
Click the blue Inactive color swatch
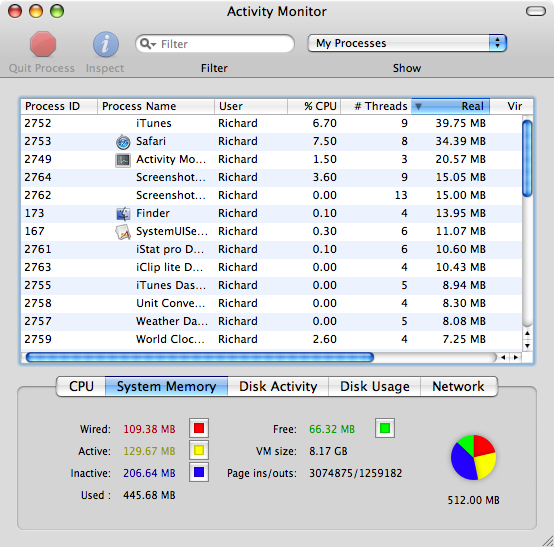199,472
